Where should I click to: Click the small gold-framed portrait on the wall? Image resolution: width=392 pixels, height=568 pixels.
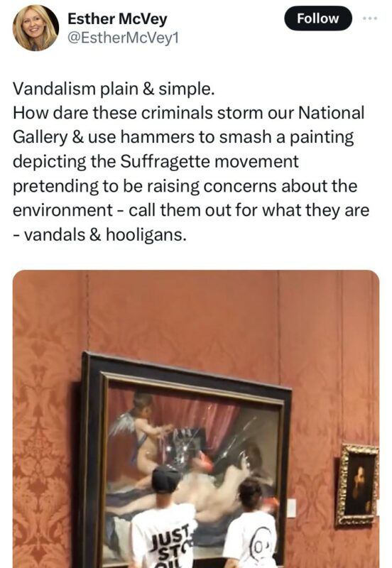[358, 485]
